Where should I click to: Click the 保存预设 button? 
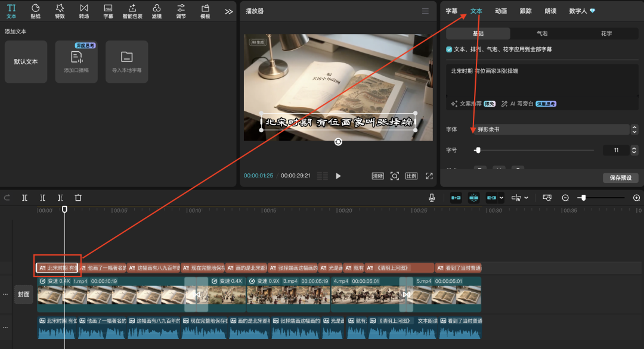(621, 178)
